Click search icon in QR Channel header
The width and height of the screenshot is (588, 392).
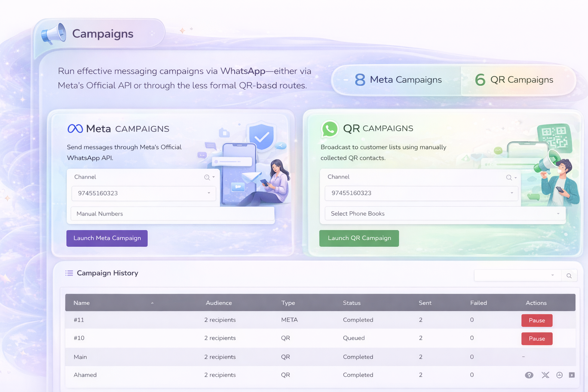(x=509, y=178)
